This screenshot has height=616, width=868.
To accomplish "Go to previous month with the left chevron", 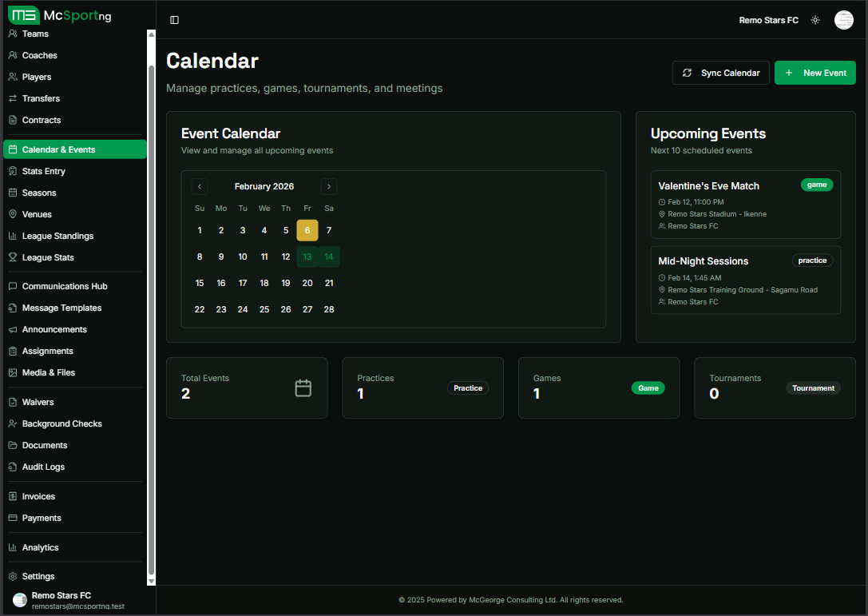I will [x=200, y=186].
